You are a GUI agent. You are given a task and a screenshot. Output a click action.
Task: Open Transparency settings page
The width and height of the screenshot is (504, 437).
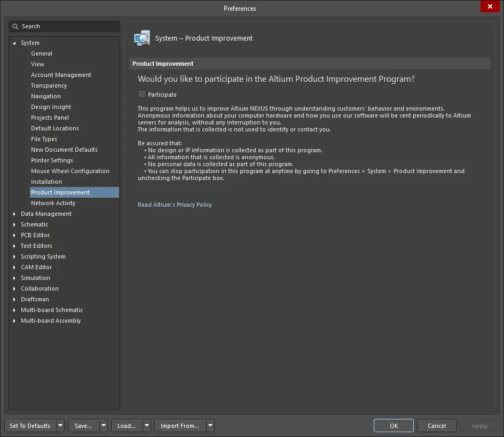(49, 85)
